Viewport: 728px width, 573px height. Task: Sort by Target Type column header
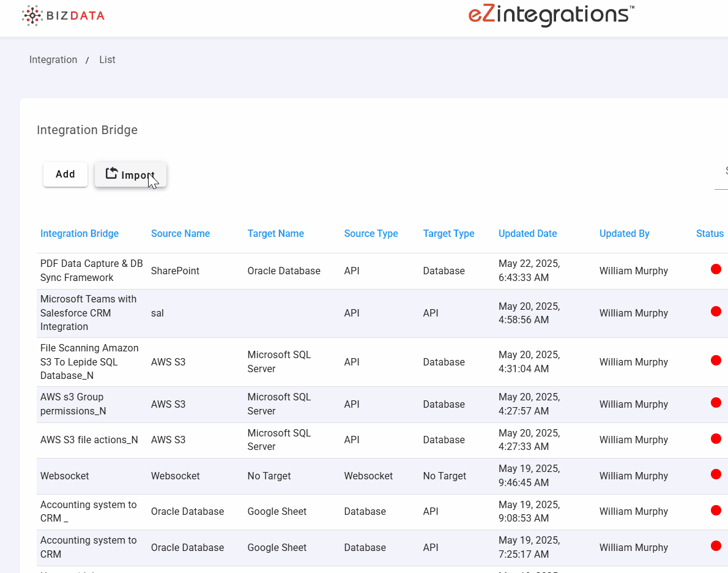click(448, 234)
